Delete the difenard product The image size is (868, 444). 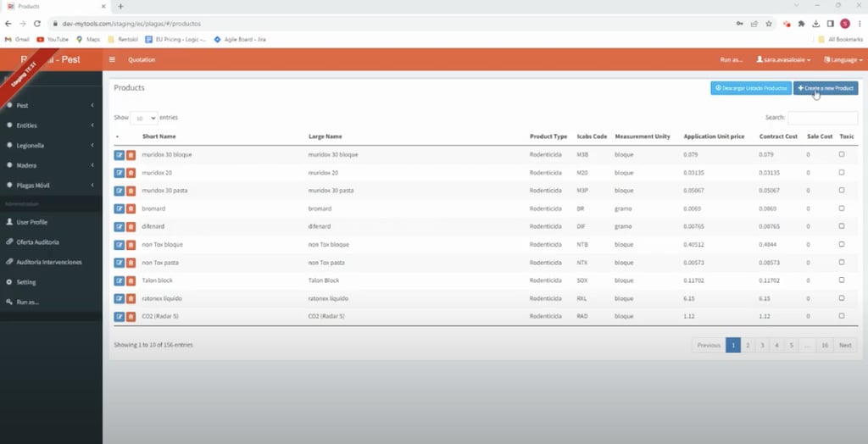click(131, 227)
